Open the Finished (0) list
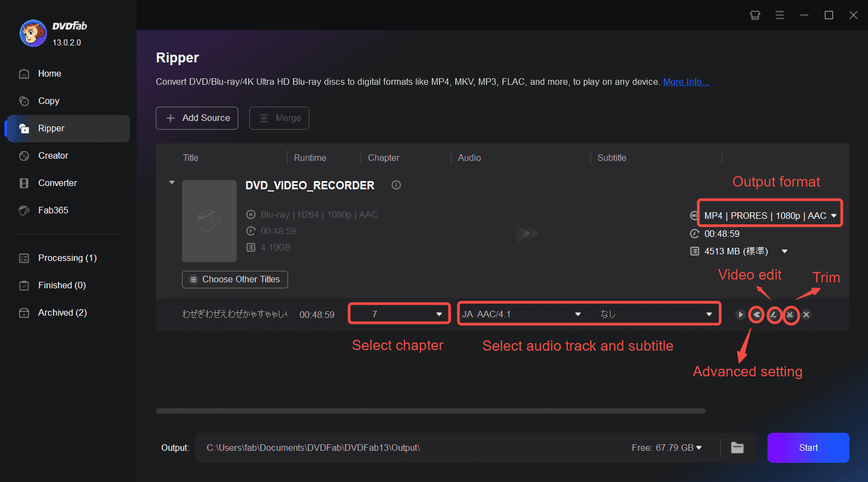Viewport: 868px width, 482px height. (62, 285)
